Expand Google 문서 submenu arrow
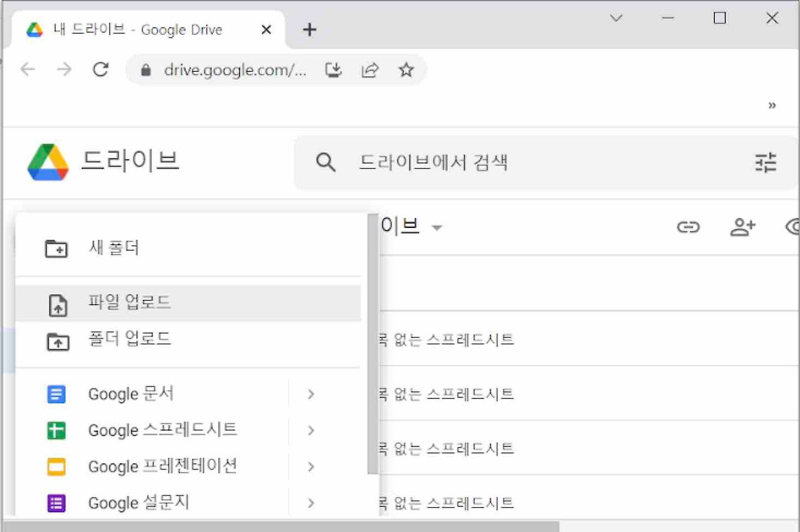 pos(311,394)
